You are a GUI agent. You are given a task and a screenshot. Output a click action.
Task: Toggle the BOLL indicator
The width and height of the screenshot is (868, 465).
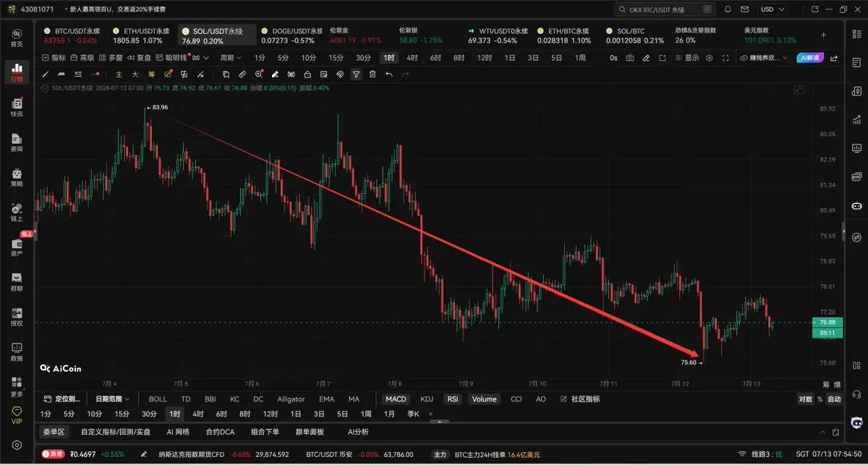tap(158, 398)
